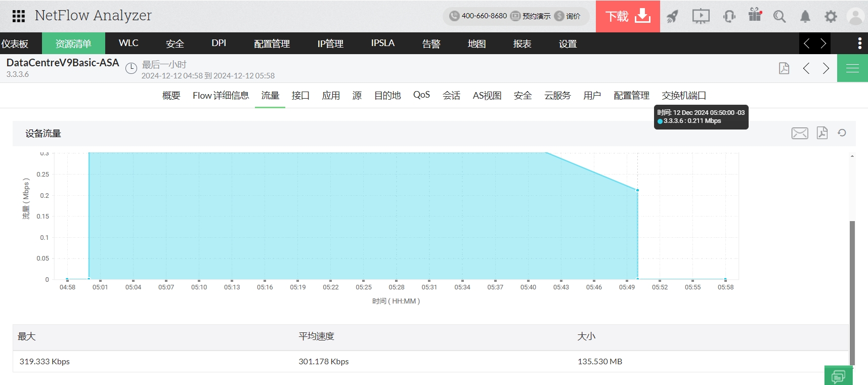
Task: Email the 设备流量 chart via envelope icon
Action: coord(800,133)
